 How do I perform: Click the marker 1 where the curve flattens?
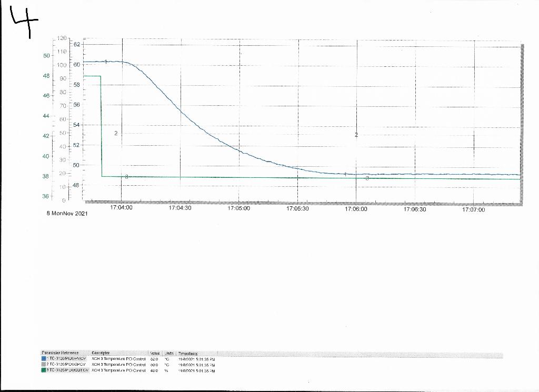click(x=345, y=173)
